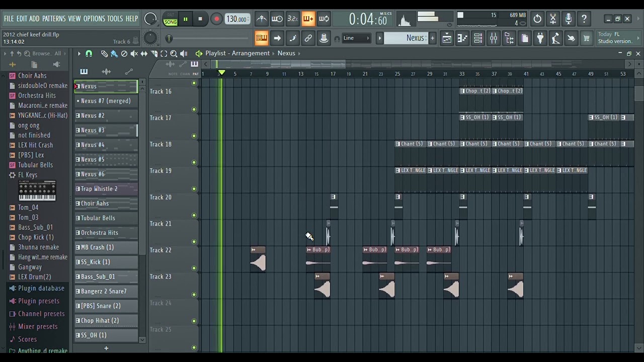Open the EDIT menu
This screenshot has width=644, height=362.
point(22,19)
